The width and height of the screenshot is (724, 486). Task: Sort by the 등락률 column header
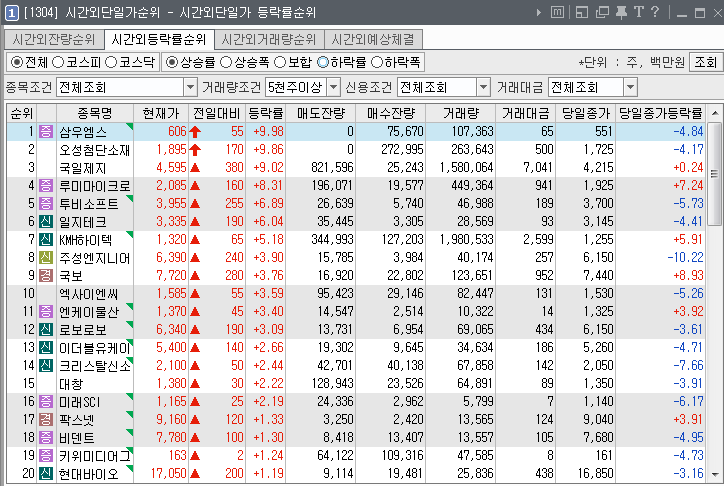pyautogui.click(x=265, y=113)
